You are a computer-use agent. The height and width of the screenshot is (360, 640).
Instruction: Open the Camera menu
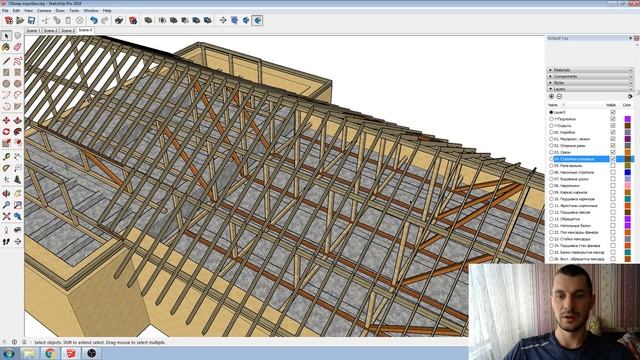[x=44, y=10]
